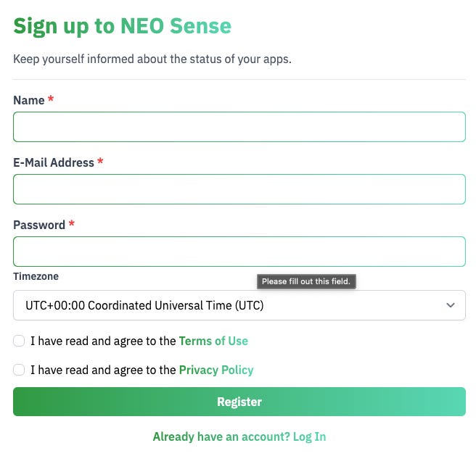Click the Name field label
The height and width of the screenshot is (456, 476).
[29, 100]
